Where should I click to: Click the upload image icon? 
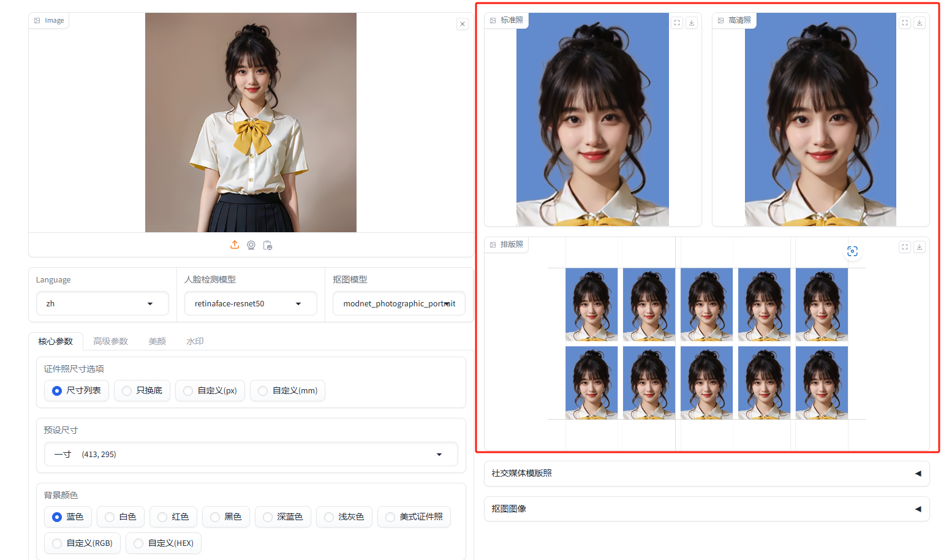(x=235, y=245)
